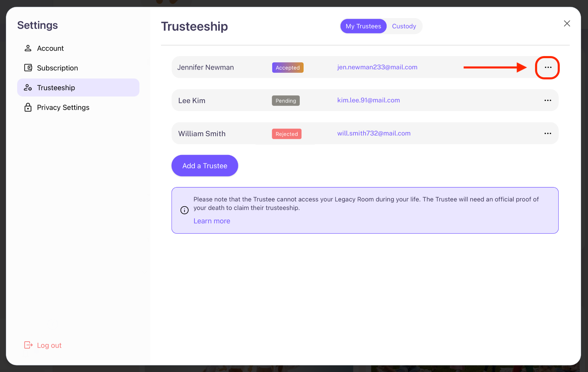Click jen.newman233@mail.com email link
This screenshot has width=588, height=372.
(377, 67)
